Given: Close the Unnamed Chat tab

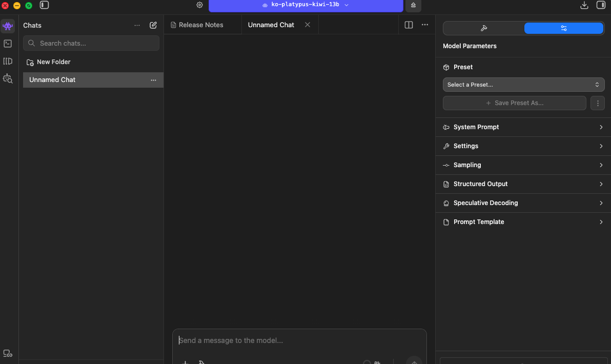Looking at the screenshot, I should pos(308,25).
